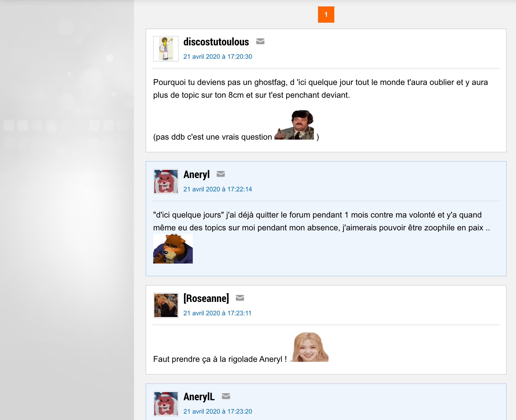
Task: Click the line "même eu des topics sur moi"
Action: [x=321, y=228]
